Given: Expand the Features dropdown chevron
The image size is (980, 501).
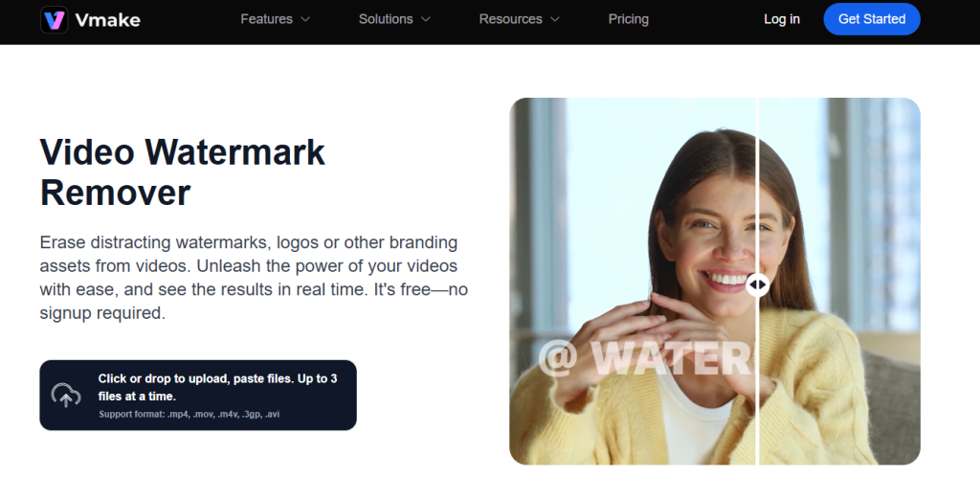Looking at the screenshot, I should (305, 19).
